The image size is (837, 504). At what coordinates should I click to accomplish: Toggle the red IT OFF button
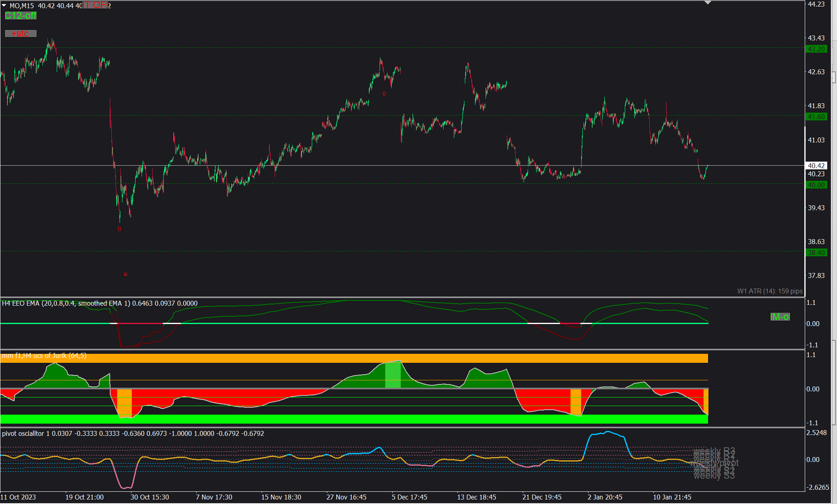95,5
